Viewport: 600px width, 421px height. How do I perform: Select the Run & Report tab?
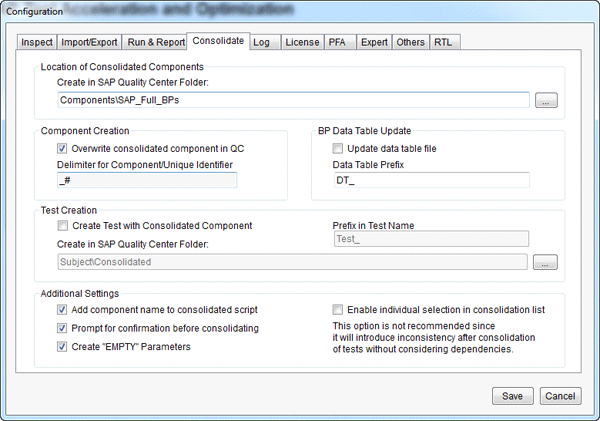155,43
